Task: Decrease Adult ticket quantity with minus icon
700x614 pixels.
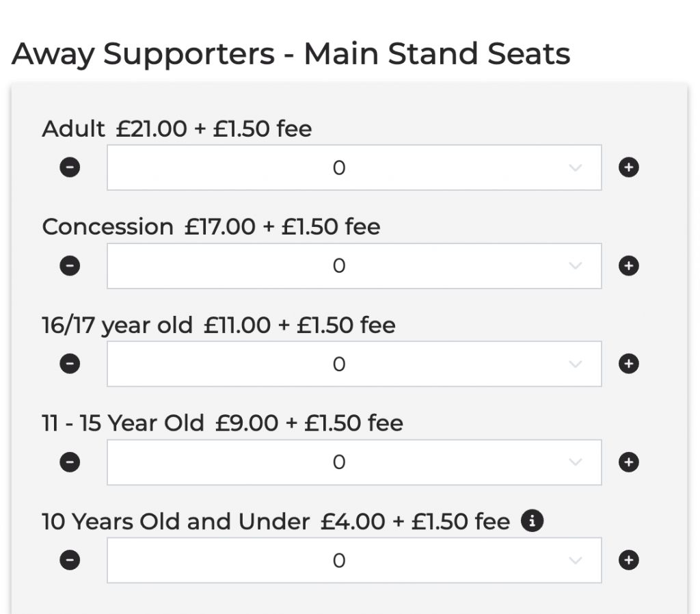Action: pos(70,168)
